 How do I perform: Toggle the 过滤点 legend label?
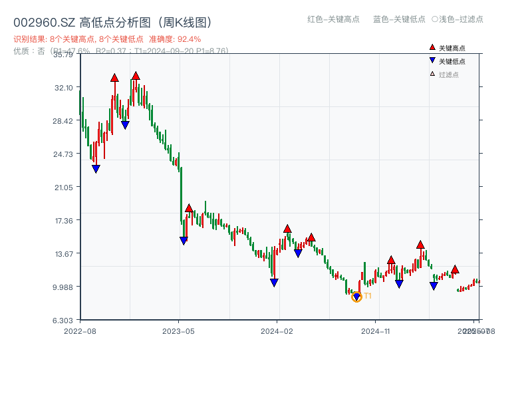449,74
